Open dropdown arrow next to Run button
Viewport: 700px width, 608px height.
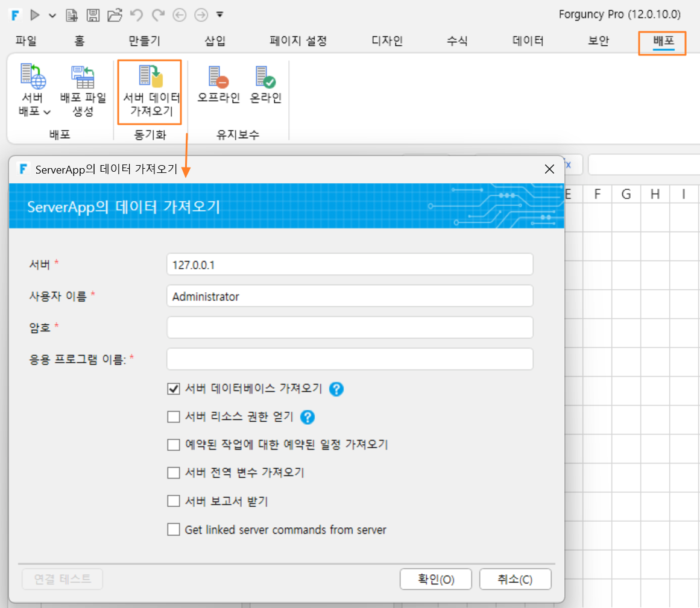click(52, 16)
